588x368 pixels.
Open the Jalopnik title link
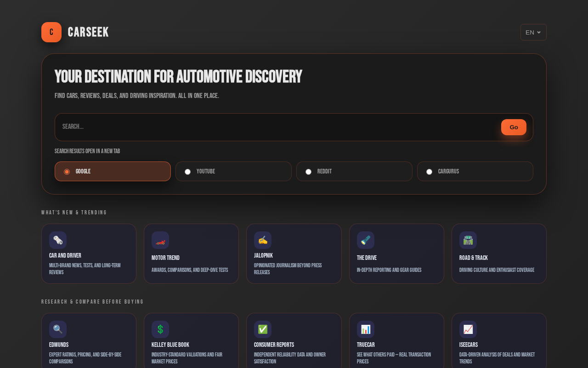tap(263, 256)
